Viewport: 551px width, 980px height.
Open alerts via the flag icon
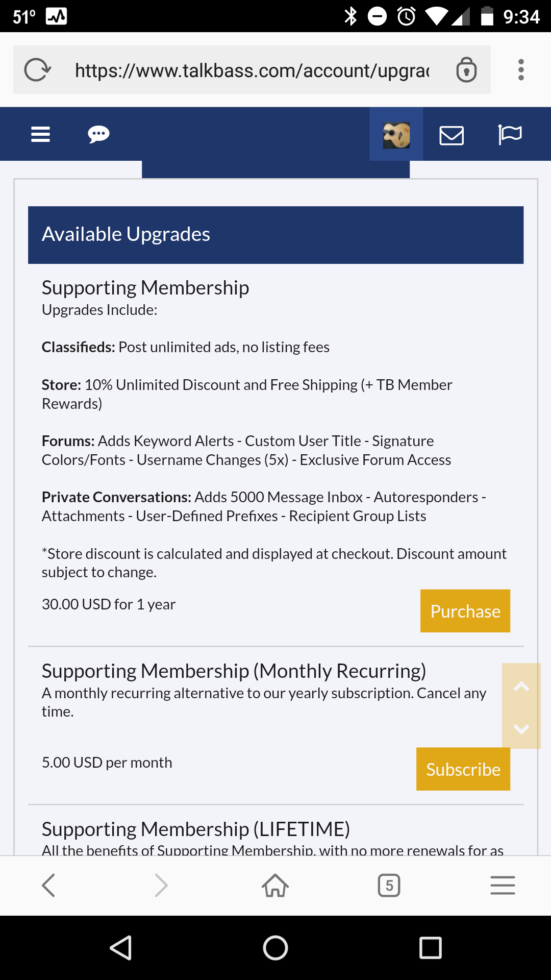[x=510, y=135]
